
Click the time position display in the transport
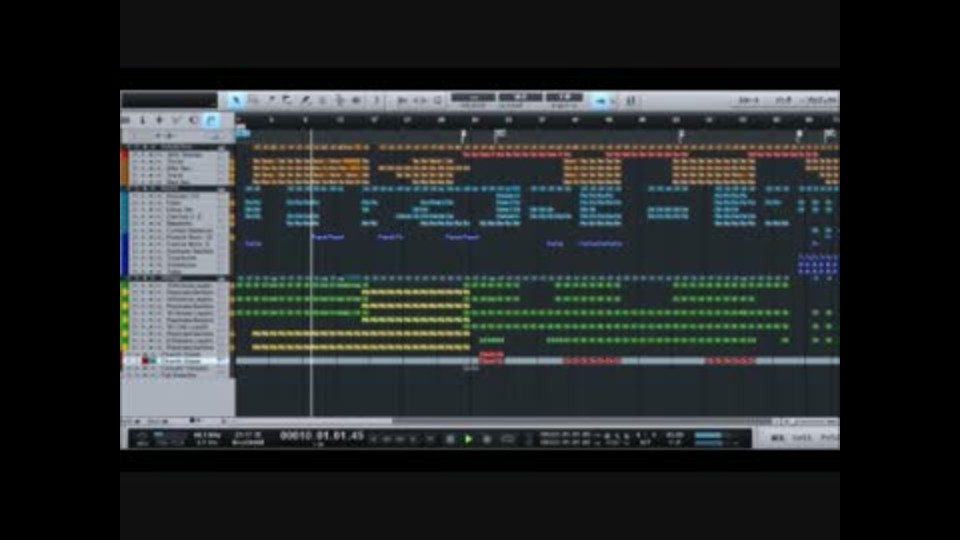[x=321, y=436]
